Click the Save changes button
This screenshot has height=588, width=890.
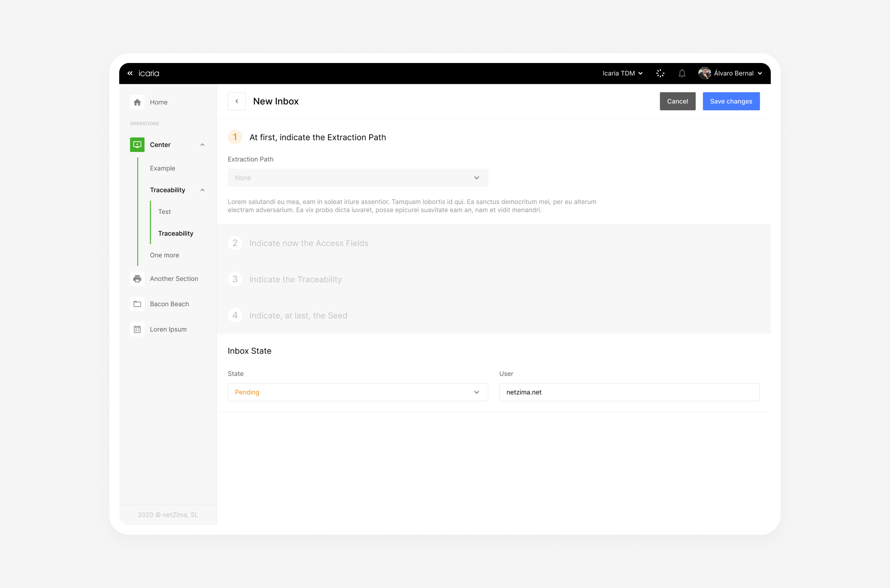tap(731, 101)
